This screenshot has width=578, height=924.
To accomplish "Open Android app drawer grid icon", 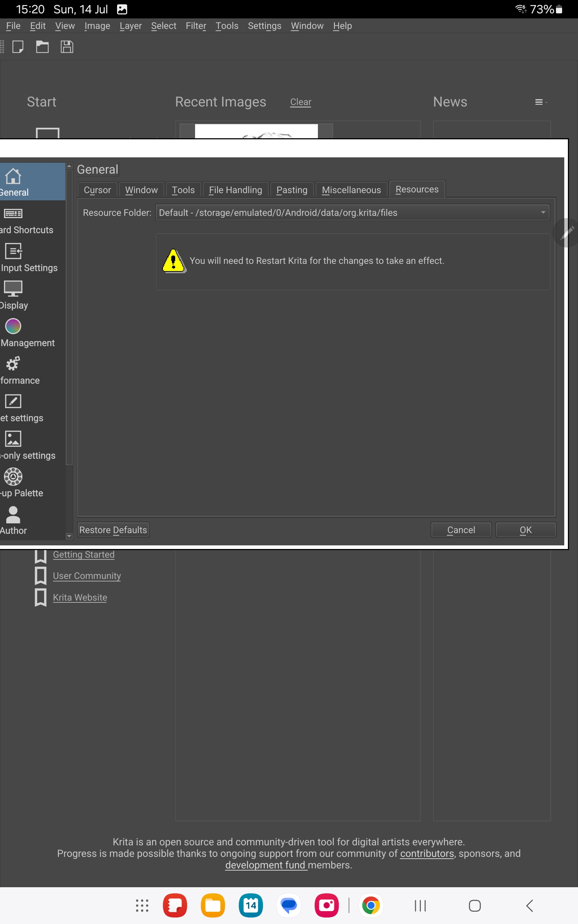I will point(142,905).
